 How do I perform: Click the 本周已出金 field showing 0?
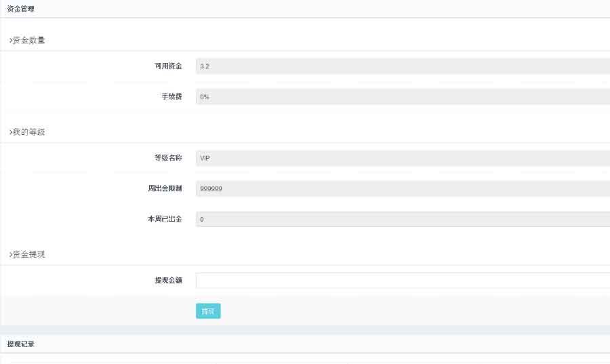[403, 219]
